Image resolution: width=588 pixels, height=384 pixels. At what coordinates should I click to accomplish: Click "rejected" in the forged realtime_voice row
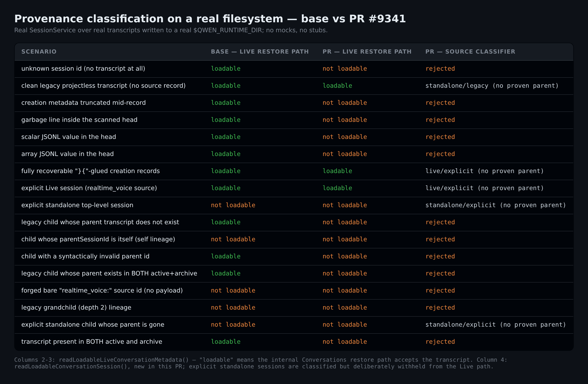click(440, 290)
